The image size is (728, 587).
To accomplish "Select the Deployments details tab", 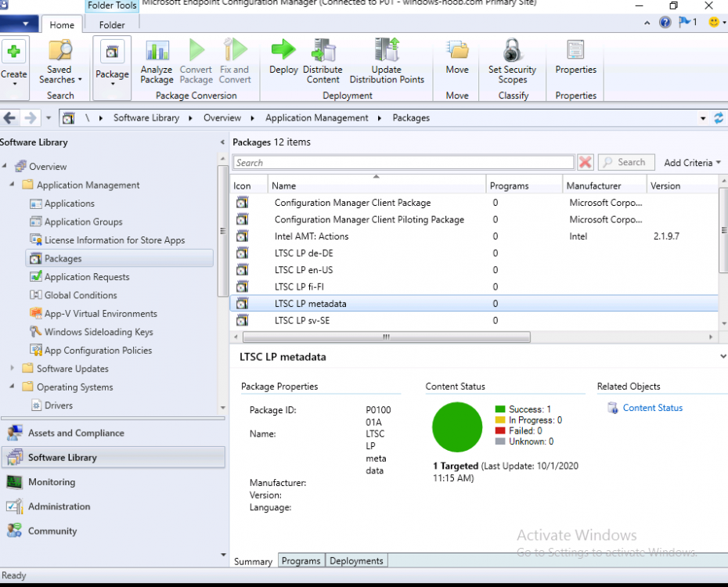I will (356, 561).
